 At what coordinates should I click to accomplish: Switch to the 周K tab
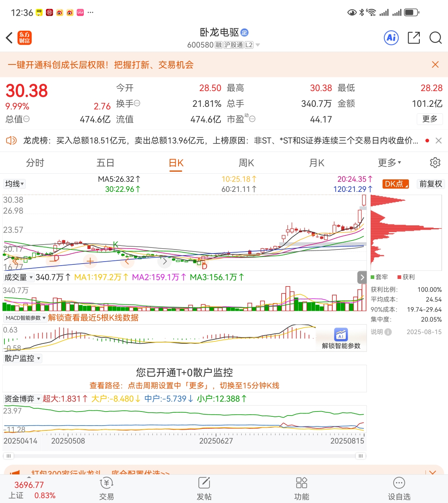(246, 163)
